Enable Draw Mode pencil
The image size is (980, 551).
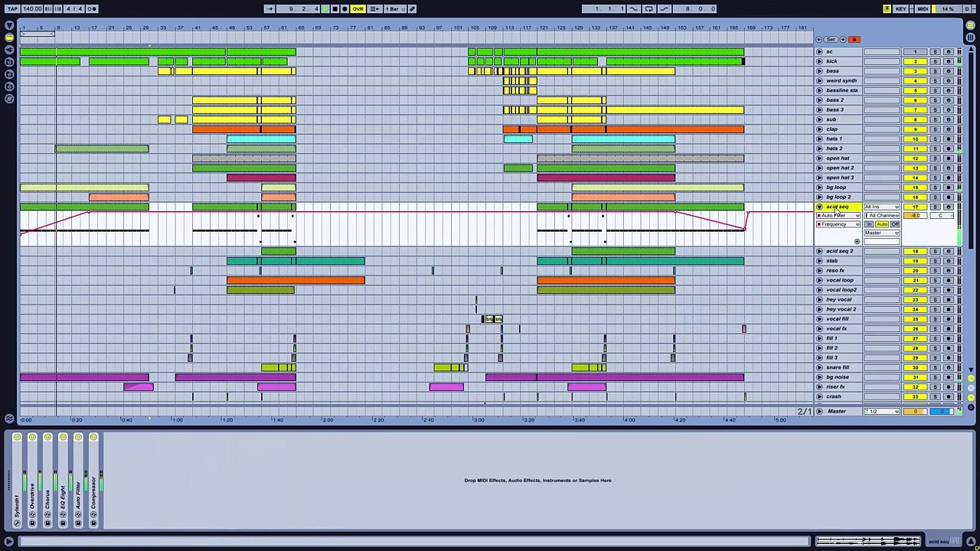tap(412, 8)
